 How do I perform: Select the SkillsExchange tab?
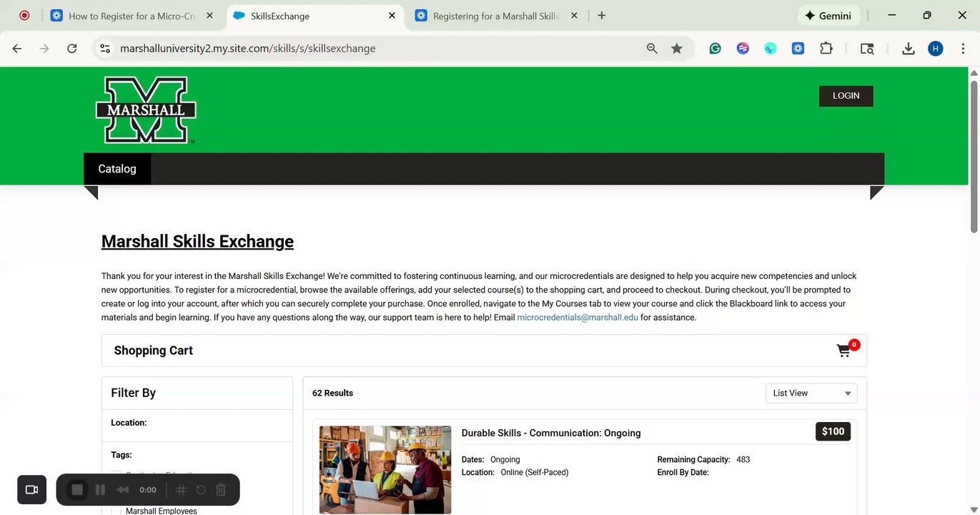(x=315, y=15)
